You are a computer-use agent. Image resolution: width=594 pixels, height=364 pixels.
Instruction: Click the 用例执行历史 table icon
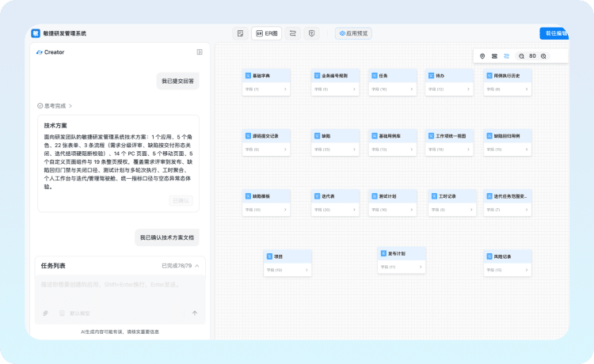pyautogui.click(x=489, y=76)
